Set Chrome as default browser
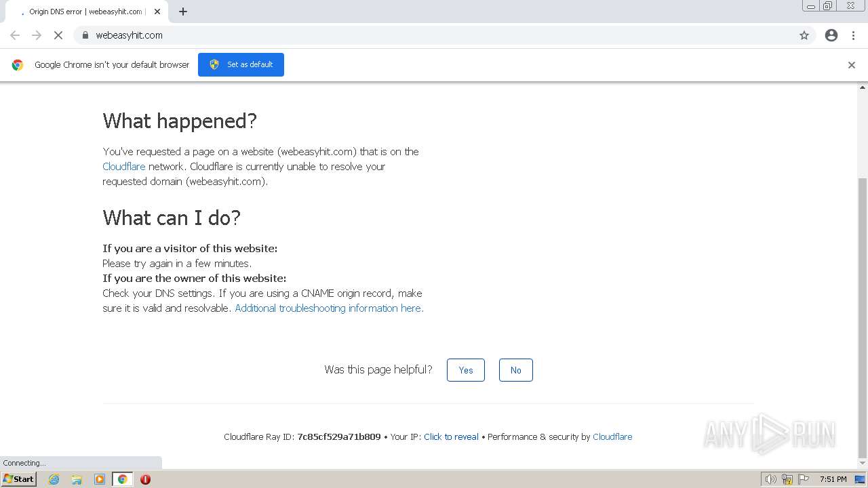Image resolution: width=868 pixels, height=488 pixels. coord(241,64)
